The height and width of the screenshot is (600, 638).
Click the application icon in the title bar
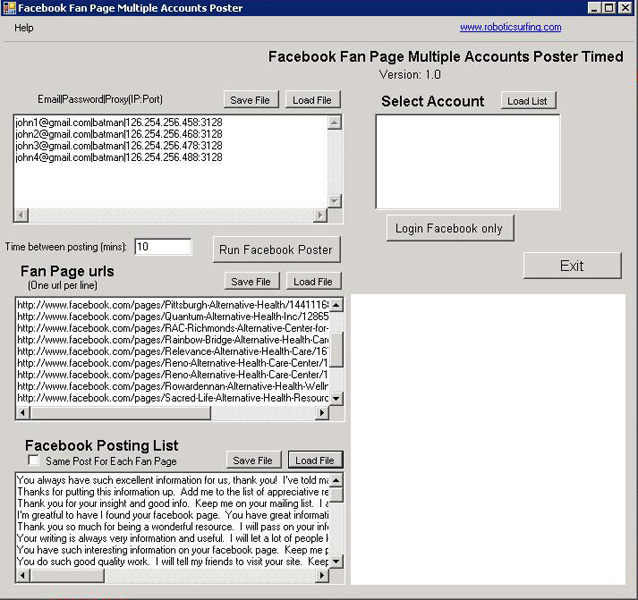pos(9,8)
